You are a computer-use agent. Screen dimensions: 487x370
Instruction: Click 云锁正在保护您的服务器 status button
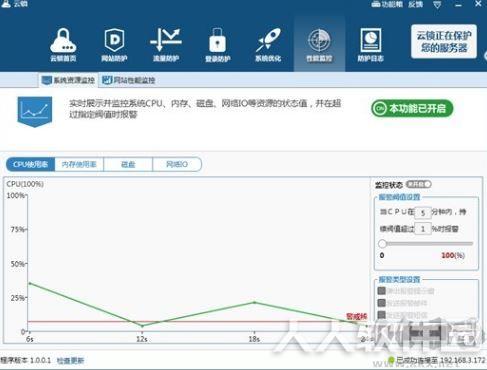[x=444, y=41]
